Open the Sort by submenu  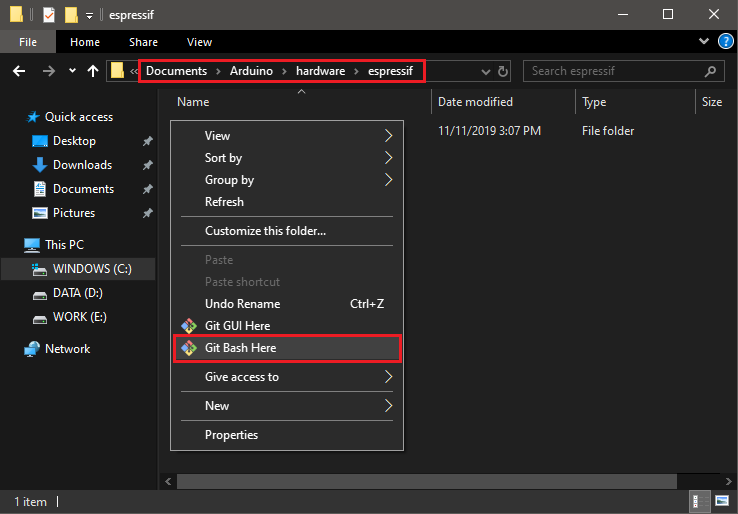tap(287, 158)
